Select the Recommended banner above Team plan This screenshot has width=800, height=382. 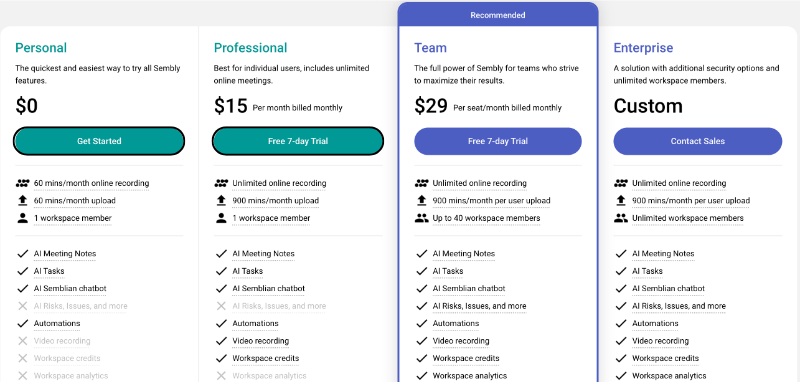click(x=497, y=15)
